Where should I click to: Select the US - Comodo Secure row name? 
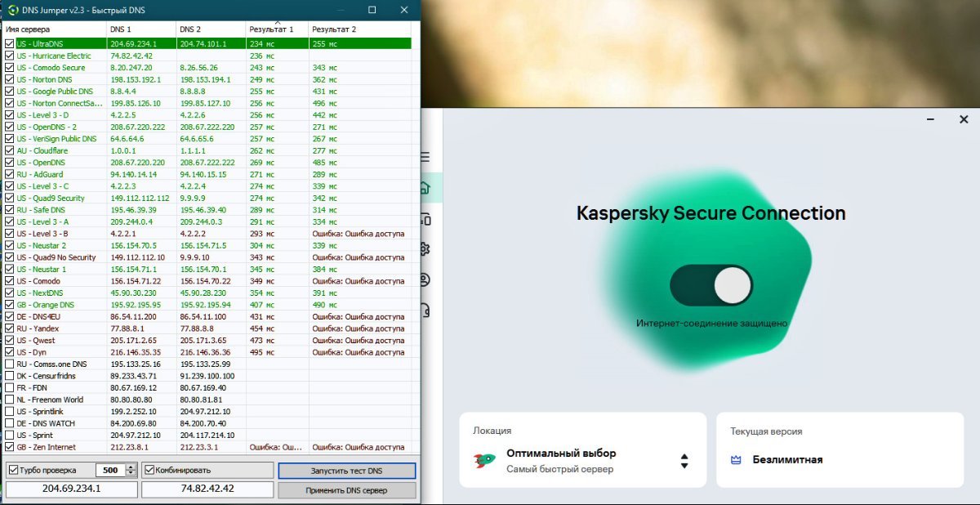[51, 68]
